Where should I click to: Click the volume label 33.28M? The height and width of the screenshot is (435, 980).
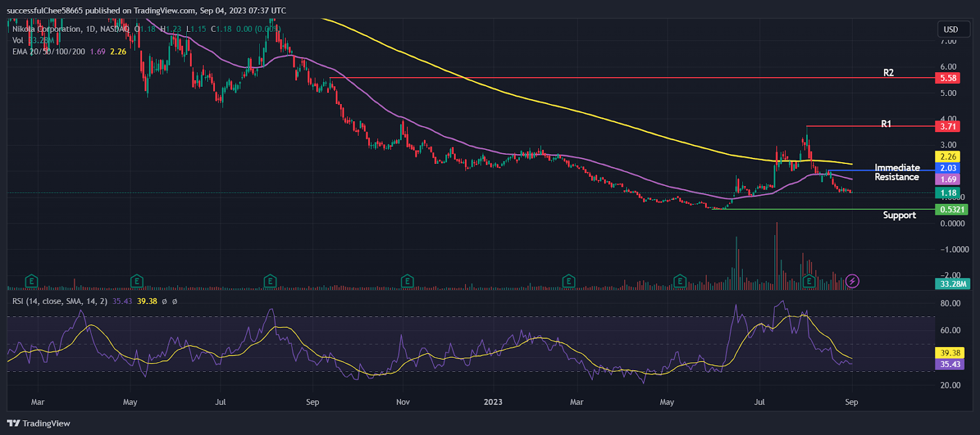click(x=952, y=284)
